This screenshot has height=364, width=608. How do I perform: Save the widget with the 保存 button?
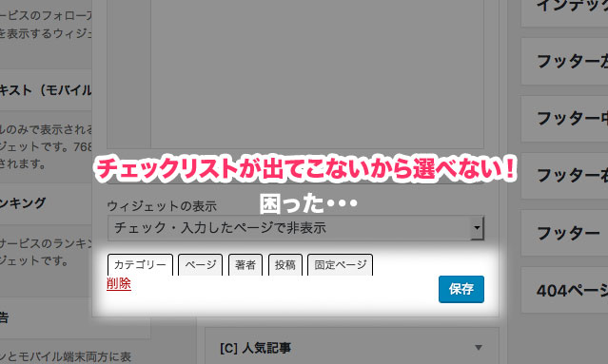[x=461, y=289]
